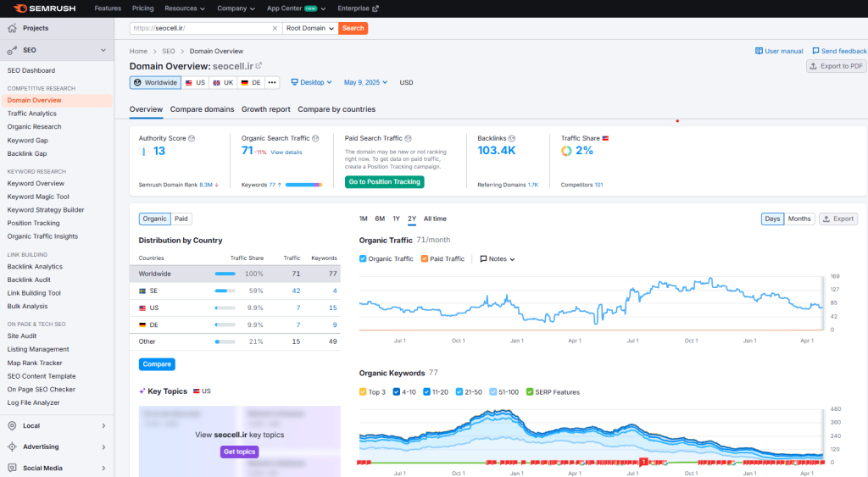Toggle Top 3 keywords checkbox

point(363,391)
